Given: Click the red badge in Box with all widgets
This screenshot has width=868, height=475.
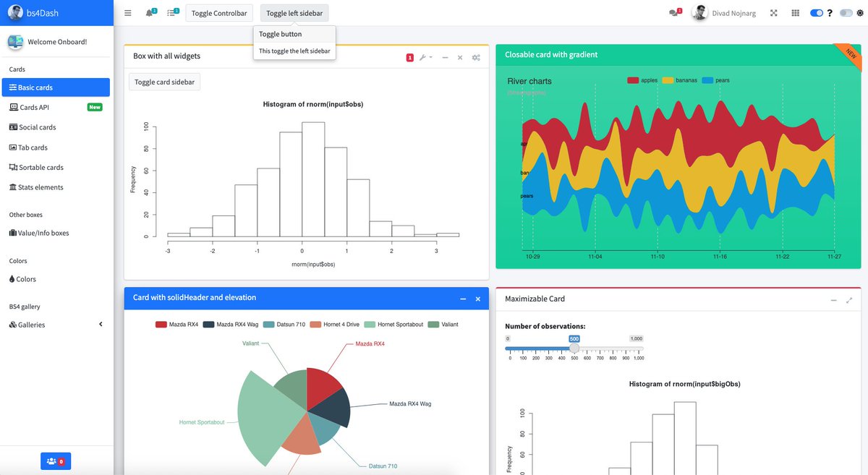Looking at the screenshot, I should pyautogui.click(x=410, y=58).
